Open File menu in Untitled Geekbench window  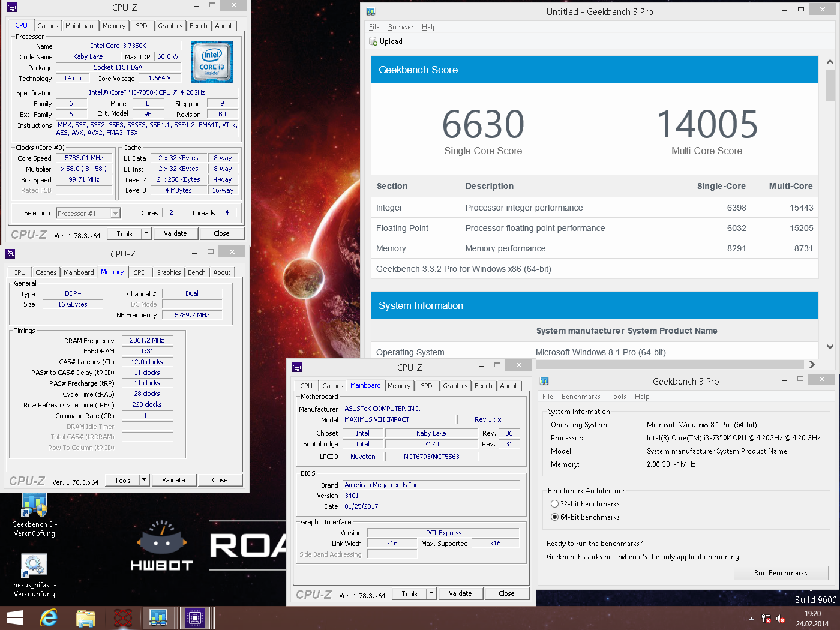point(374,27)
